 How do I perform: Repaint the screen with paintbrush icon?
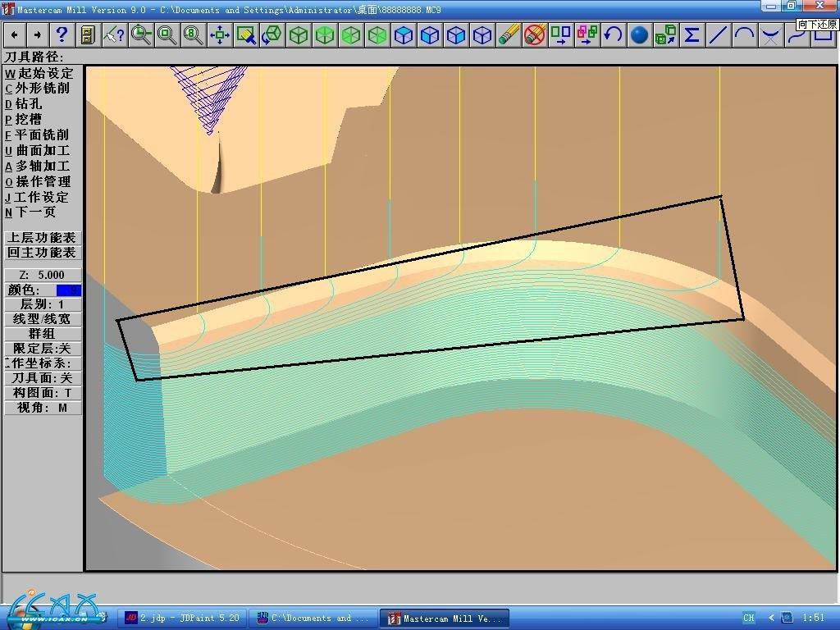(x=245, y=35)
